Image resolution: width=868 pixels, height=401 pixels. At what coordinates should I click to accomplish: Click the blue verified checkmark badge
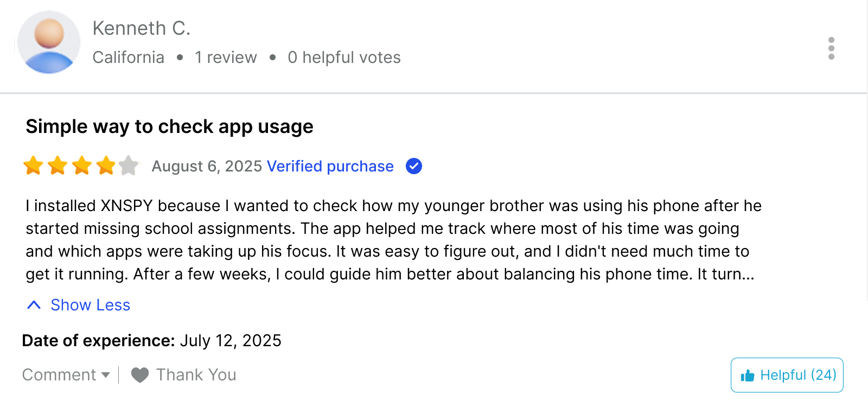(414, 166)
